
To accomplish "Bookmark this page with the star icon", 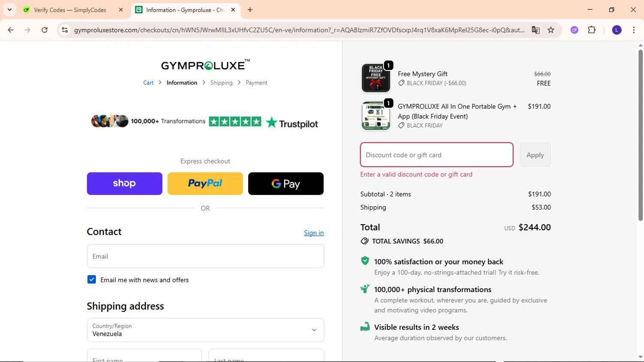I will point(551,30).
